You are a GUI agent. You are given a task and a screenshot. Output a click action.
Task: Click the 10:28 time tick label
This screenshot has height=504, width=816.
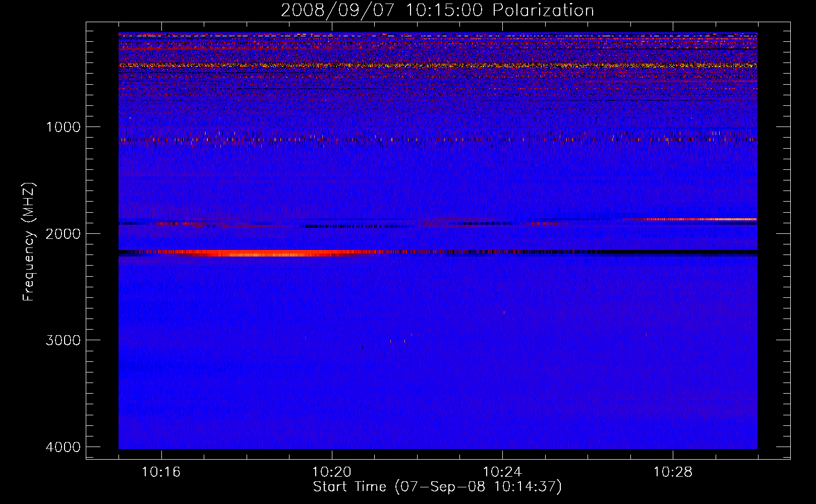click(x=673, y=472)
